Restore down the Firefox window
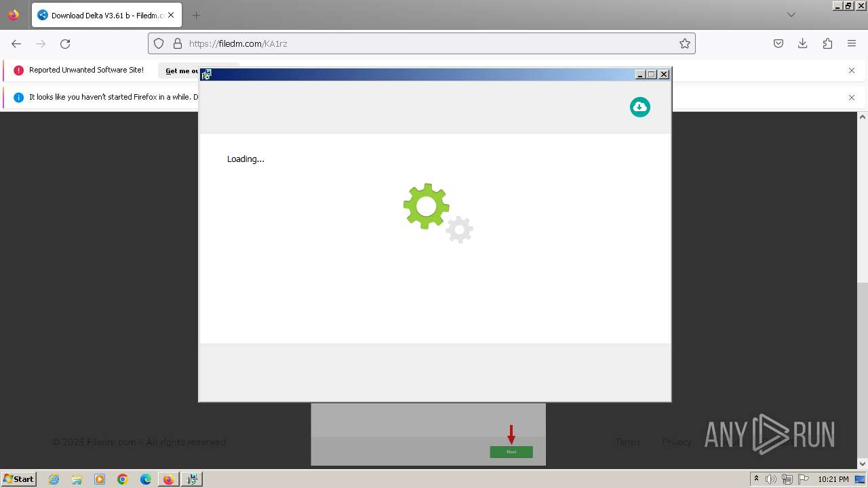The height and width of the screenshot is (488, 868). [849, 5]
